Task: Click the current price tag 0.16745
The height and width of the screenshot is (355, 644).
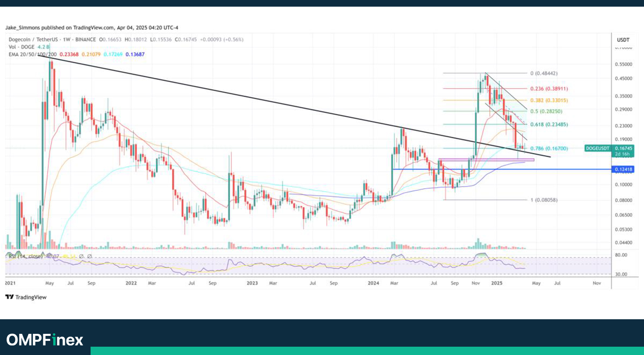Action: click(x=623, y=148)
